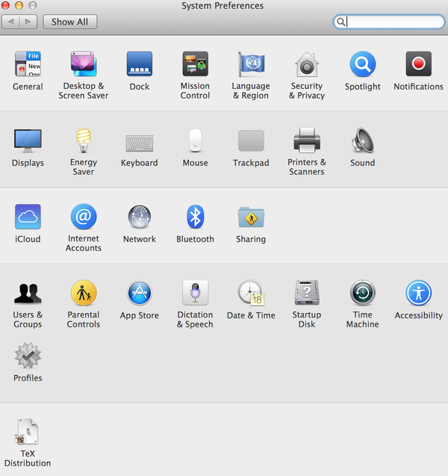This screenshot has height=476, width=448.
Task: Click the gray zoom window button
Action: tap(33, 5)
